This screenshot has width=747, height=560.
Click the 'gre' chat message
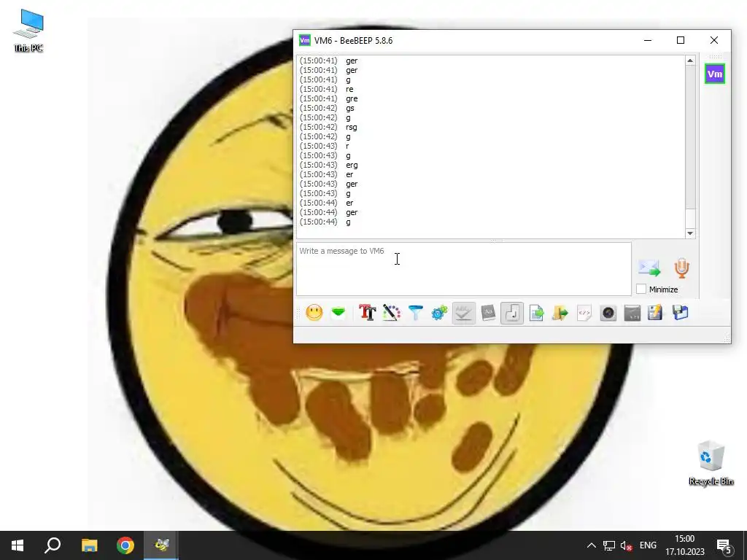(352, 98)
